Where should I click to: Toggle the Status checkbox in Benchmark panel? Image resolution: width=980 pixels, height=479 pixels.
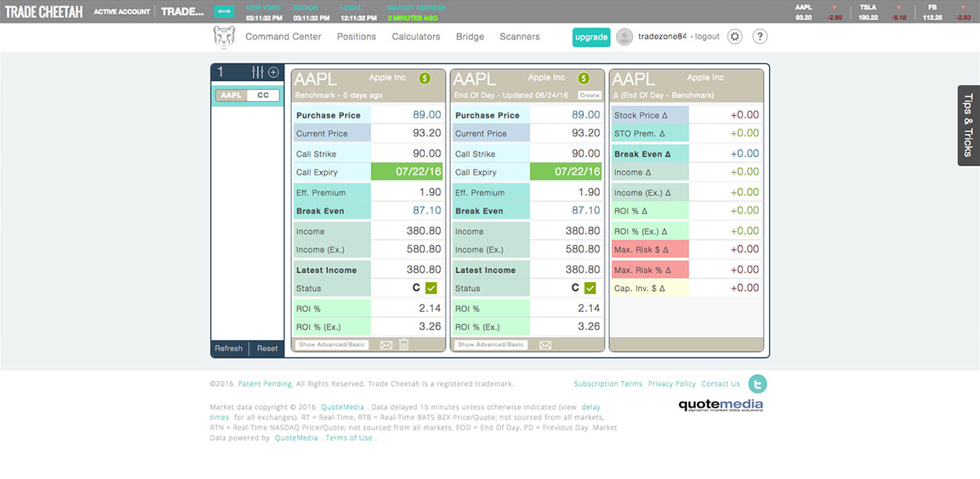pos(431,288)
